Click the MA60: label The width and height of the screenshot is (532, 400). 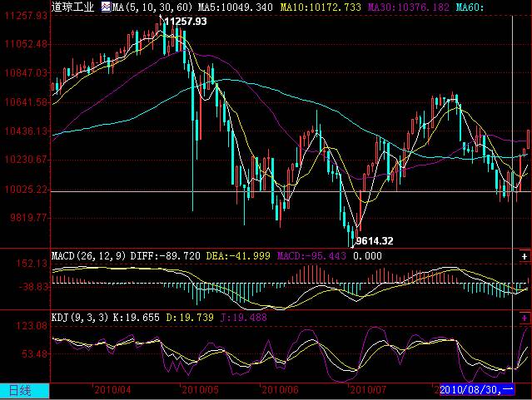click(470, 7)
